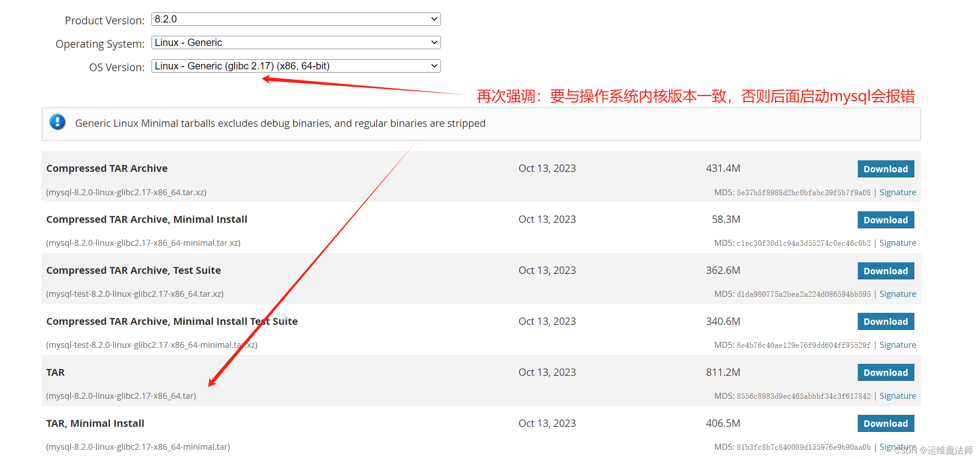Download the Minimal Install Test Suite archive
The width and height of the screenshot is (980, 459).
click(885, 322)
